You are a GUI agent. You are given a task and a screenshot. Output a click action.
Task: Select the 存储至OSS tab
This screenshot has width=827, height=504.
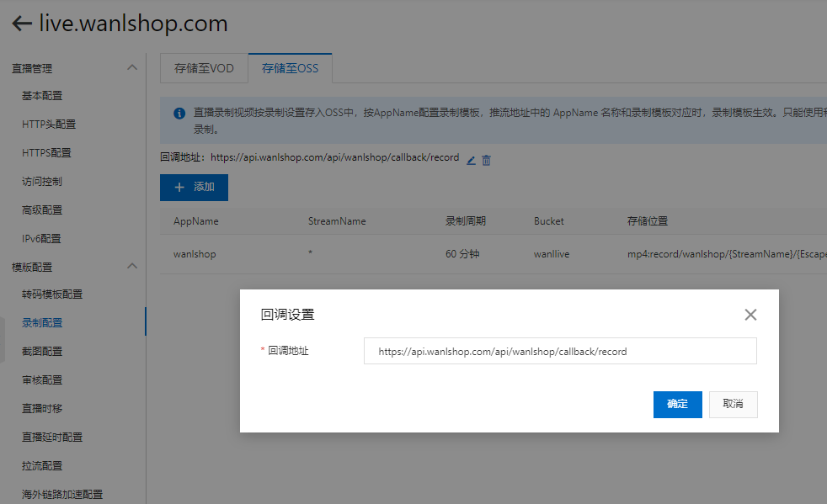[290, 68]
